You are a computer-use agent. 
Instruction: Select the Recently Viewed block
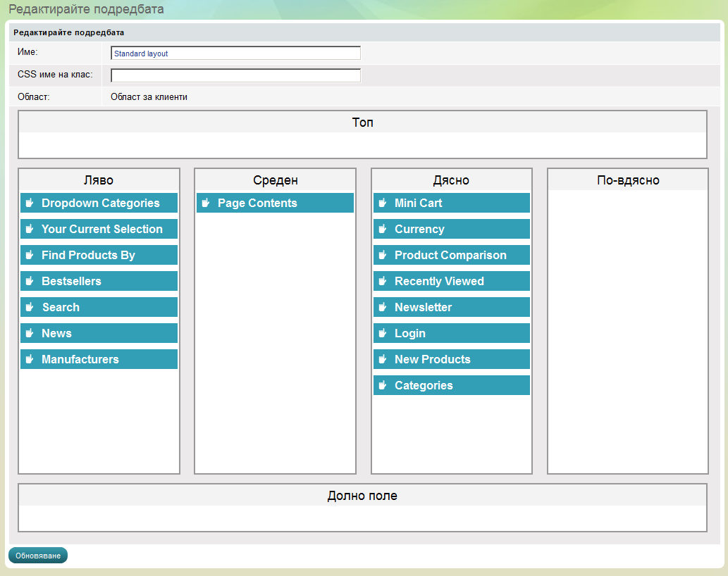pos(439,281)
